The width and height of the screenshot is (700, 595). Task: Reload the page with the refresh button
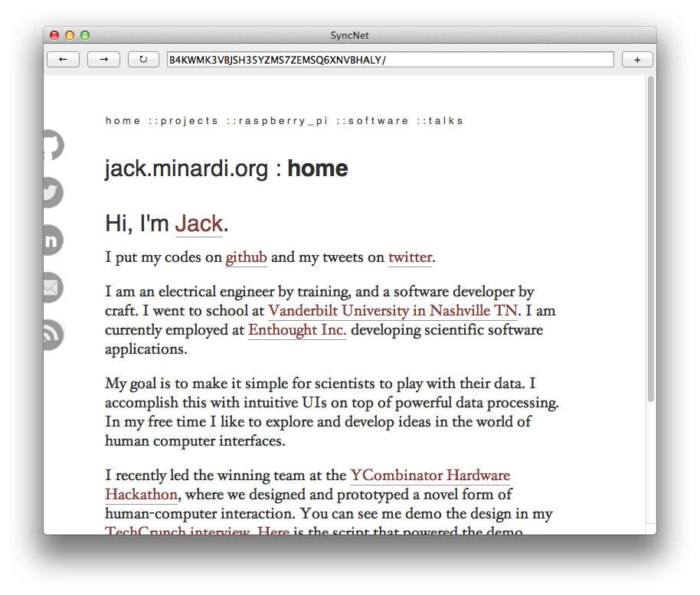coord(143,60)
